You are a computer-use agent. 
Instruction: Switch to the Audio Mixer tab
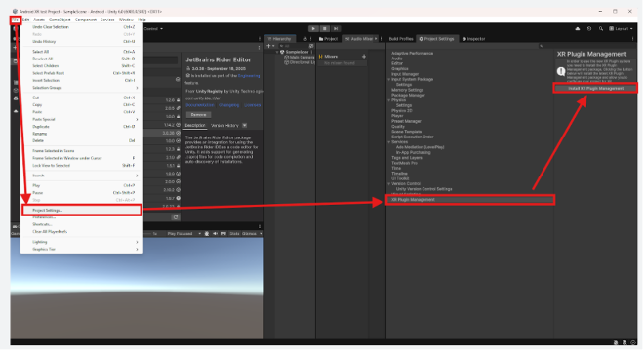coord(361,39)
